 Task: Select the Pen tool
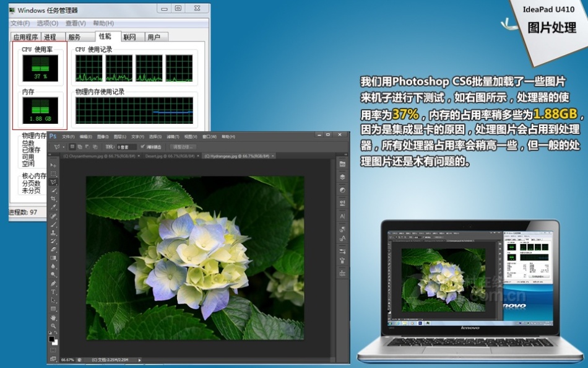53,284
